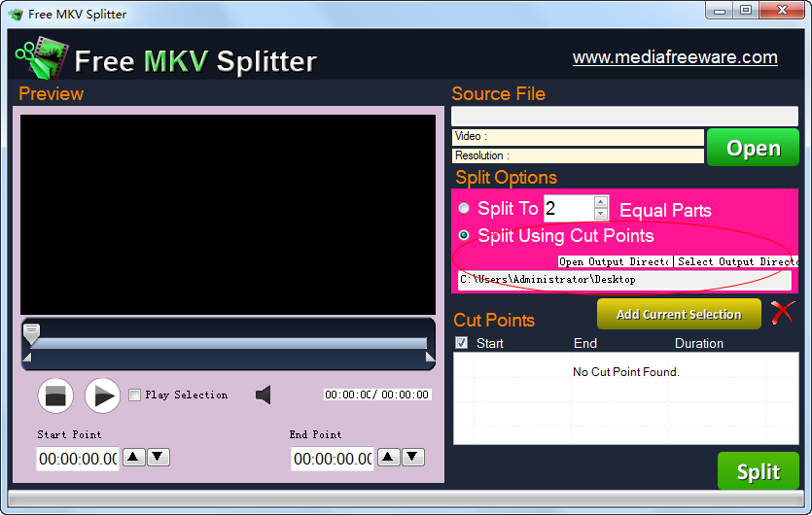Screen dimensions: 812x515
Task: Mute audio with the speaker icon
Action: (264, 395)
